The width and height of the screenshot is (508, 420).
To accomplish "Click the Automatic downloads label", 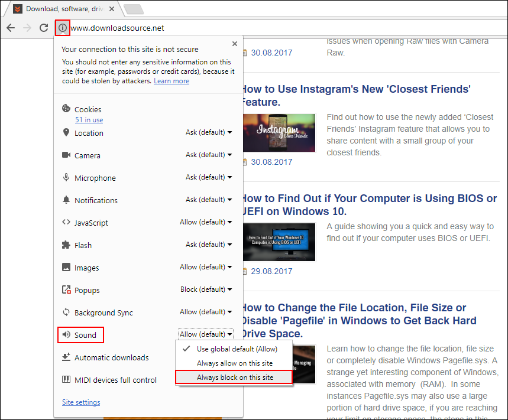I will click(111, 357).
